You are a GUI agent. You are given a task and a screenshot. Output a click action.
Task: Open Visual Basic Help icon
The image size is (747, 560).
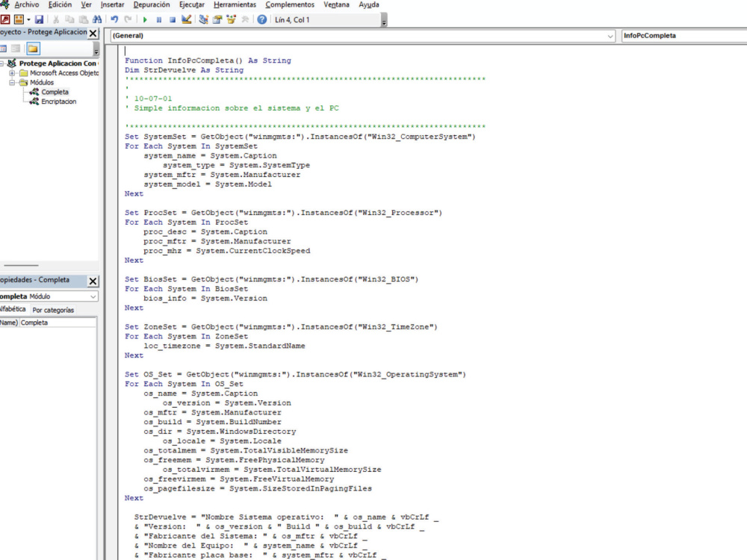pos(261,19)
